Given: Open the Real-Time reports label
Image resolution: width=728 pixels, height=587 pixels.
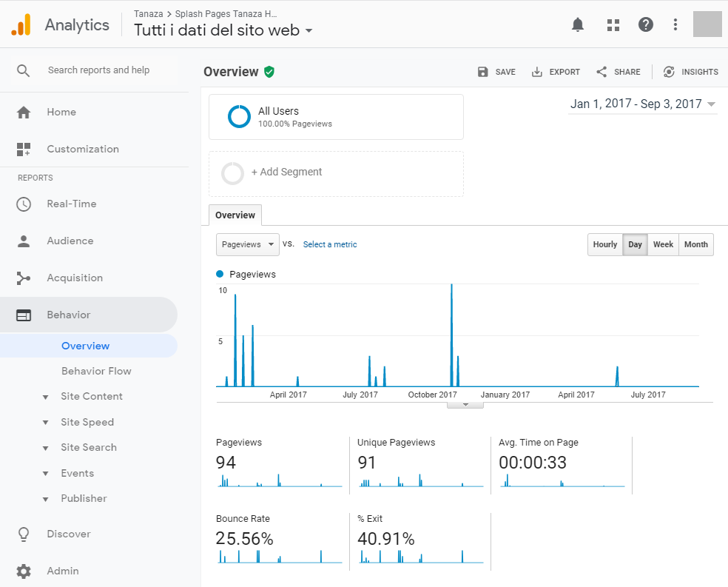Looking at the screenshot, I should (x=72, y=204).
